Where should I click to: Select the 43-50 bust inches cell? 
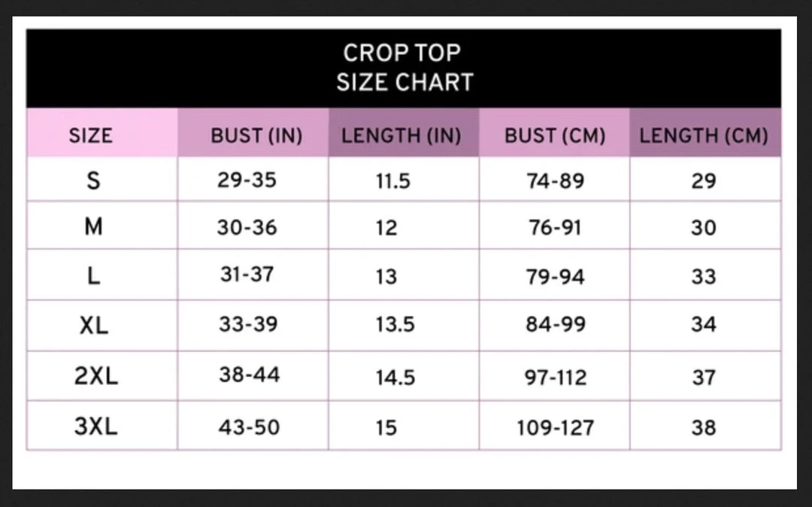(249, 427)
